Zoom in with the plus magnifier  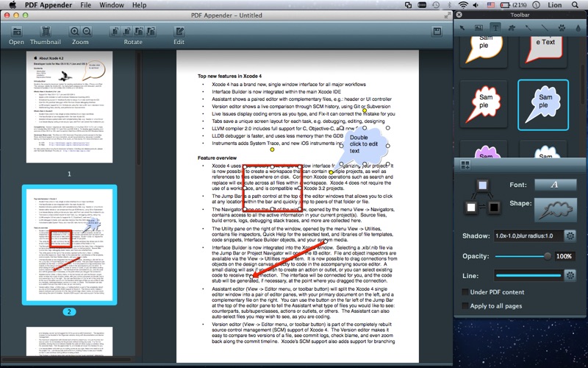pyautogui.click(x=75, y=32)
